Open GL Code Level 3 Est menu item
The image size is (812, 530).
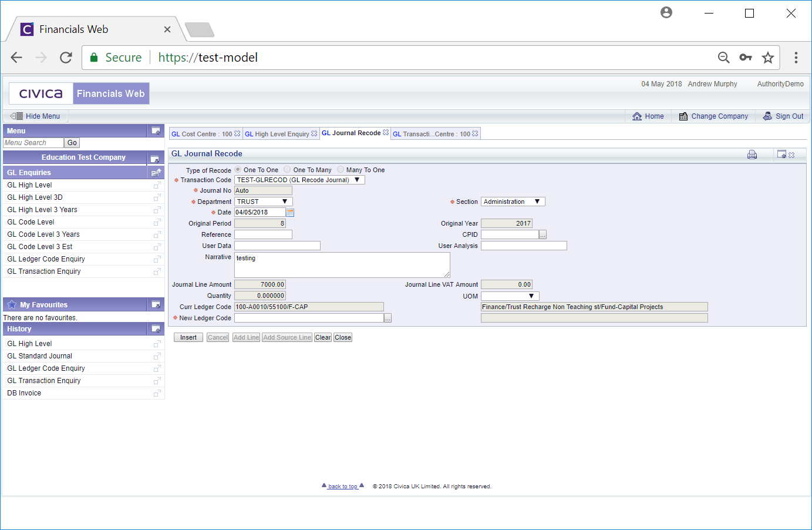pyautogui.click(x=39, y=247)
